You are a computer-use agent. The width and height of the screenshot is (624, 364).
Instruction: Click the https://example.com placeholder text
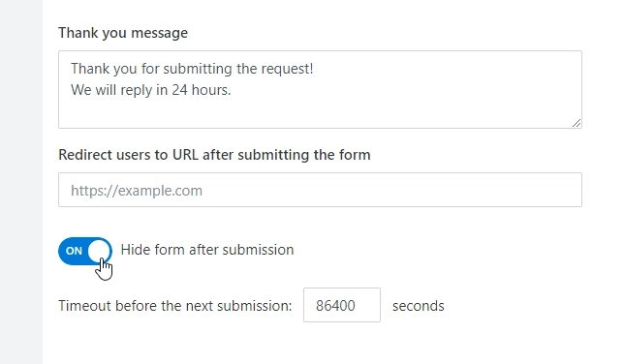pos(137,191)
